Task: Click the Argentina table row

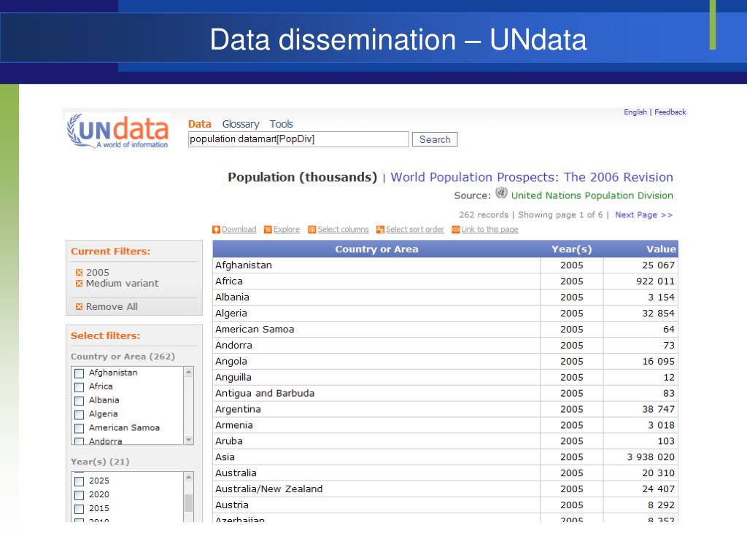Action: pos(446,409)
